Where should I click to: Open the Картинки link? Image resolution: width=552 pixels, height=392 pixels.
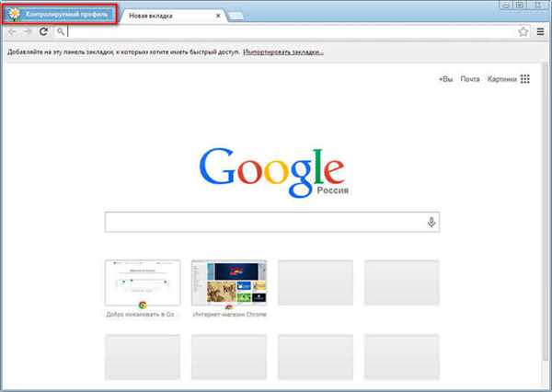[502, 79]
